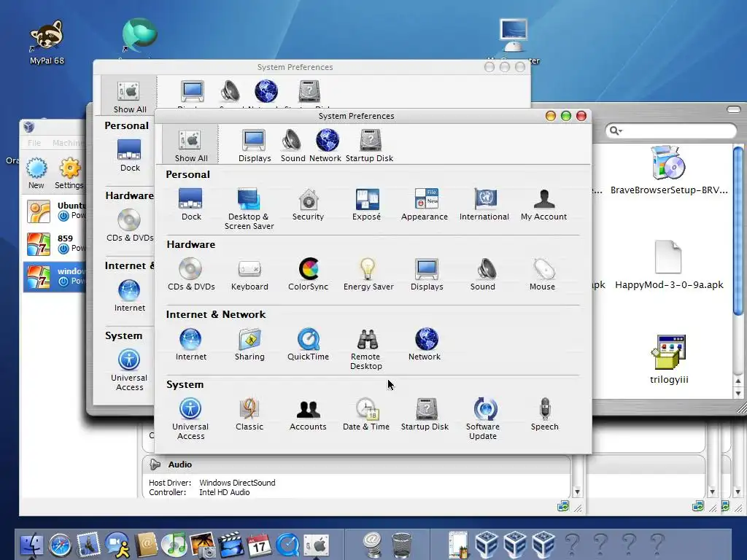This screenshot has height=560, width=747.
Task: Open Universal Access in front window
Action: tap(190, 419)
